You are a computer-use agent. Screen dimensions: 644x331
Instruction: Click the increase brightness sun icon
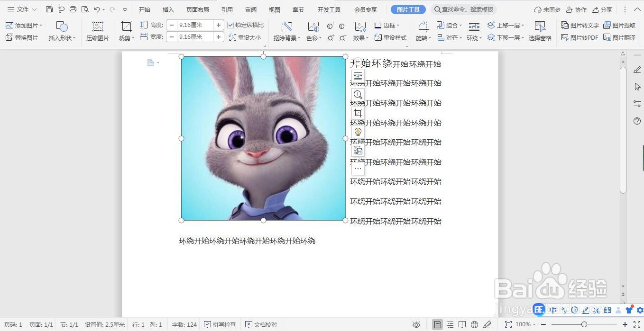331,37
